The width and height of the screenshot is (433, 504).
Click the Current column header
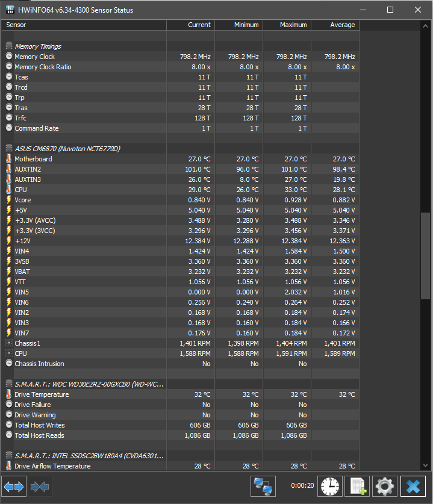[x=191, y=25]
